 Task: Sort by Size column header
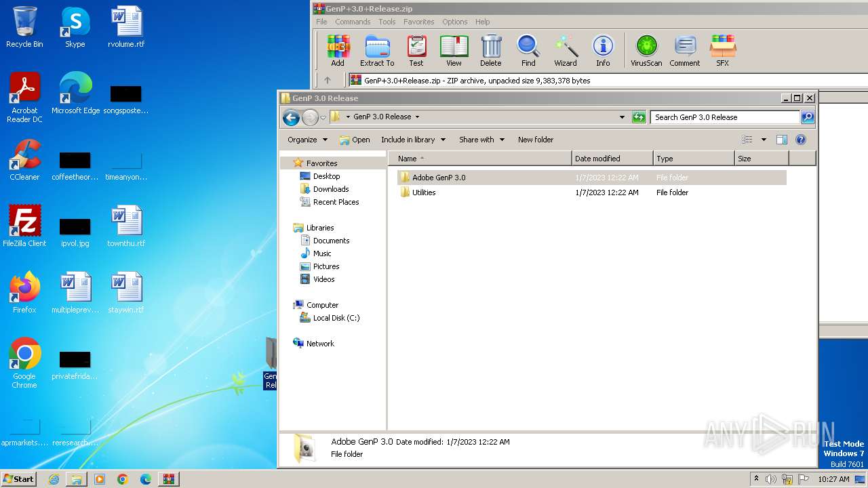pyautogui.click(x=762, y=159)
